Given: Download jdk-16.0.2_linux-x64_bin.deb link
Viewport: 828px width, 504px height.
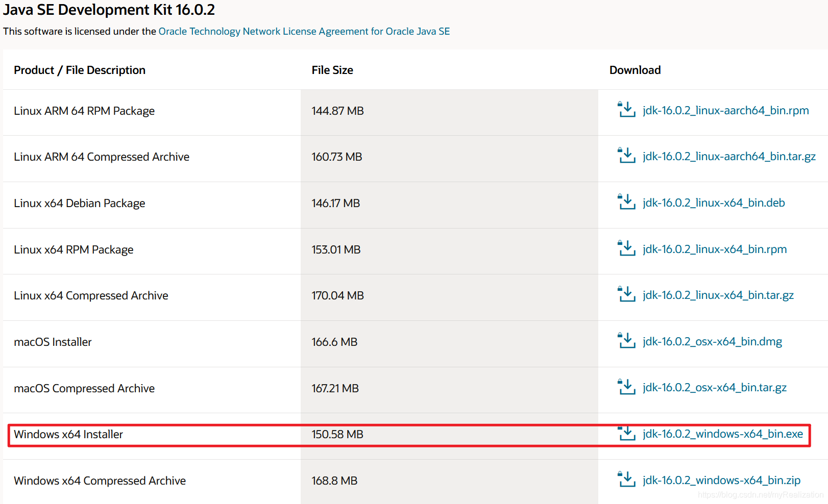Looking at the screenshot, I should (714, 203).
